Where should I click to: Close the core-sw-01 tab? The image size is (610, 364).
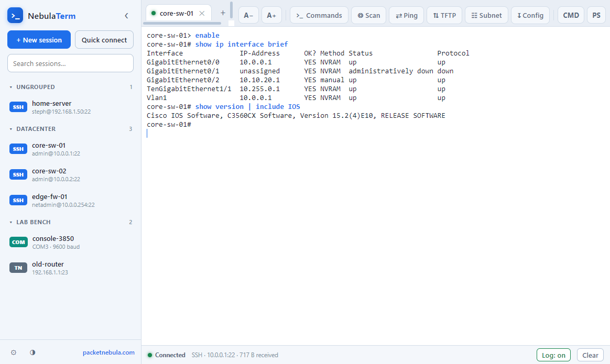point(202,13)
